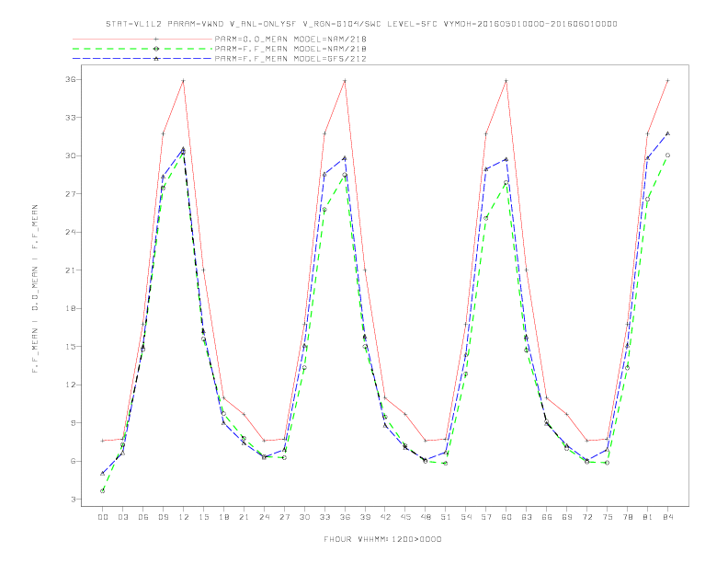Click red plus data point at hour 84

(667, 81)
